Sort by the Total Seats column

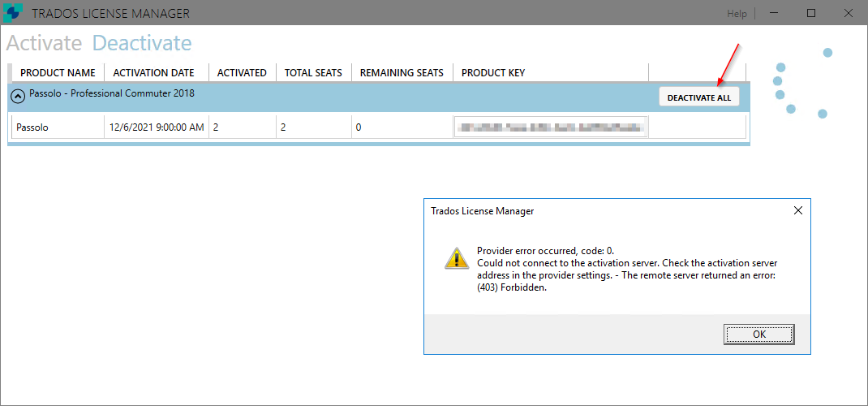tap(313, 73)
